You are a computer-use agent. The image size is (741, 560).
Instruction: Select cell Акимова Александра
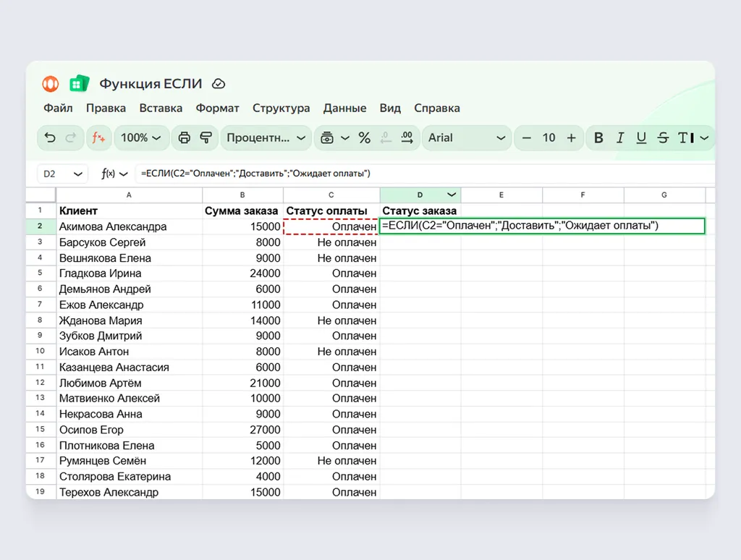pyautogui.click(x=129, y=226)
